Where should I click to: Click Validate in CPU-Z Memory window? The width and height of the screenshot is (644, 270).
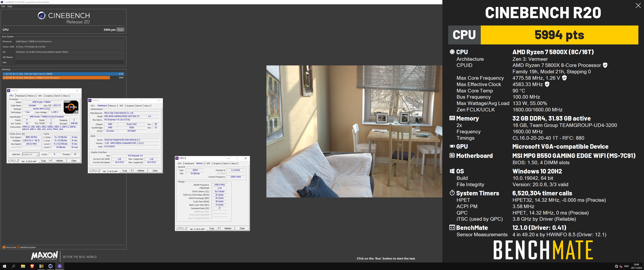227,228
